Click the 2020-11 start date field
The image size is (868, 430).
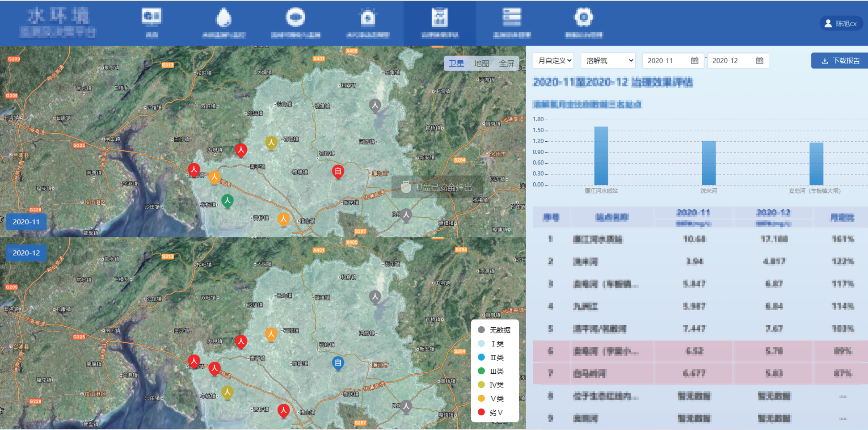tap(673, 61)
